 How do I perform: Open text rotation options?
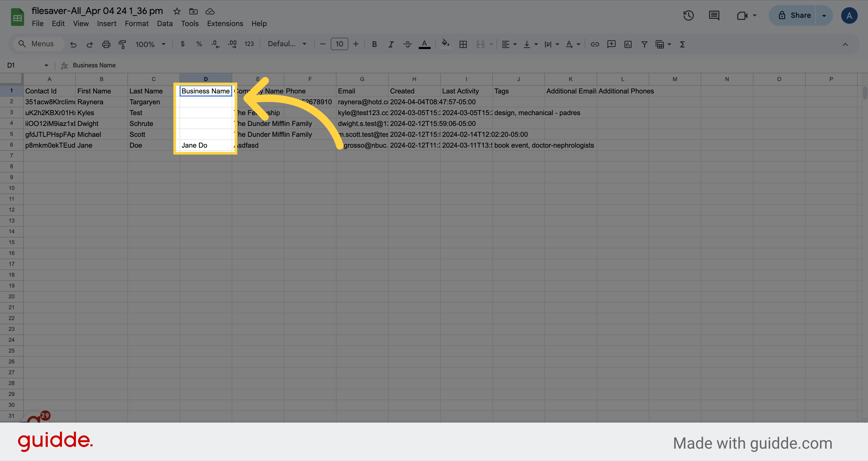[573, 44]
